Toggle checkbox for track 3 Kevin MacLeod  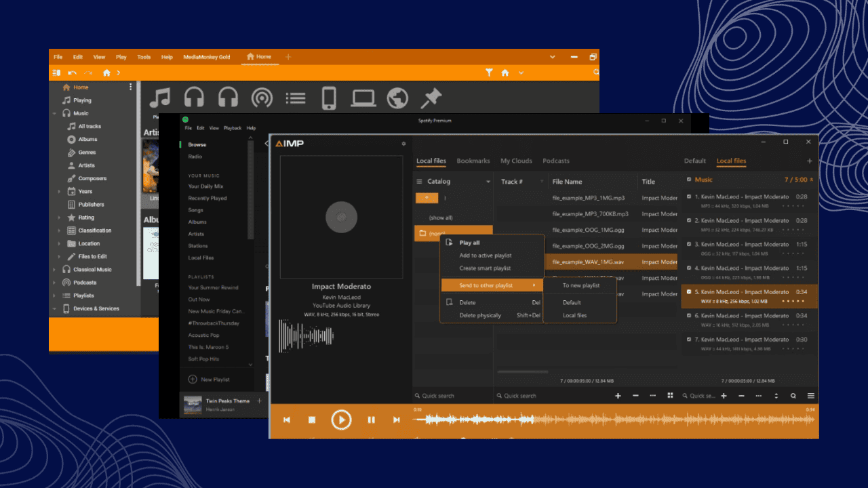point(689,244)
